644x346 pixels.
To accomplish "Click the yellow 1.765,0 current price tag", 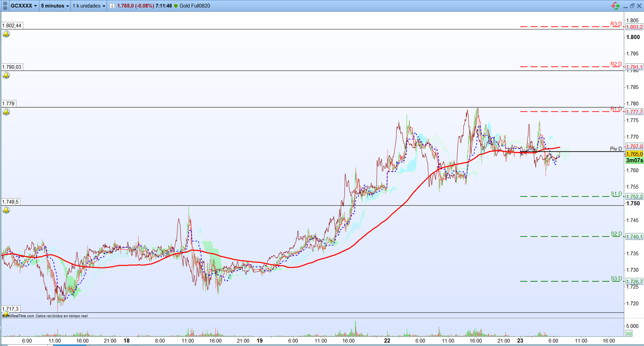I will 634,154.
